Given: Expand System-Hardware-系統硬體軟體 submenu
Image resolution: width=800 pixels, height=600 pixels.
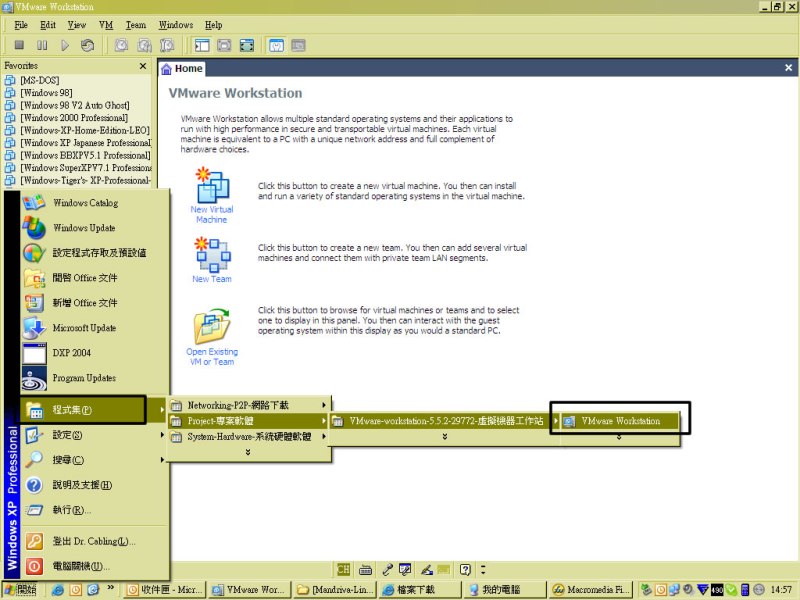Looking at the screenshot, I should coord(249,437).
